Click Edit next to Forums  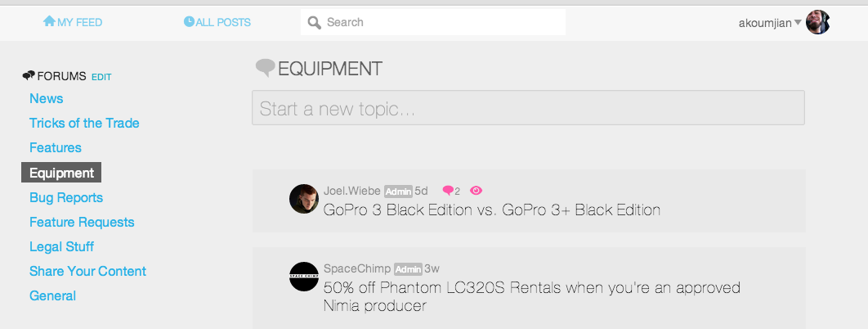[x=101, y=77]
